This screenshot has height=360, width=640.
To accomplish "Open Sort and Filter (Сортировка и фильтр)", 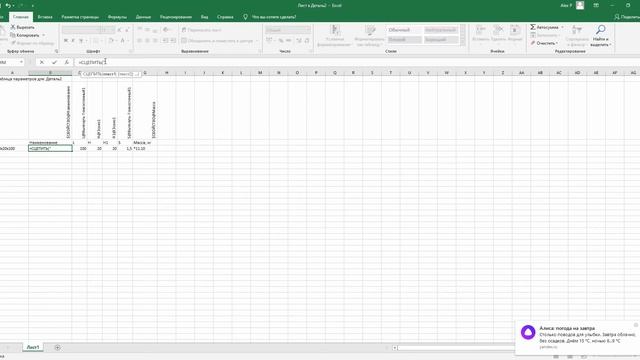I will point(577,36).
